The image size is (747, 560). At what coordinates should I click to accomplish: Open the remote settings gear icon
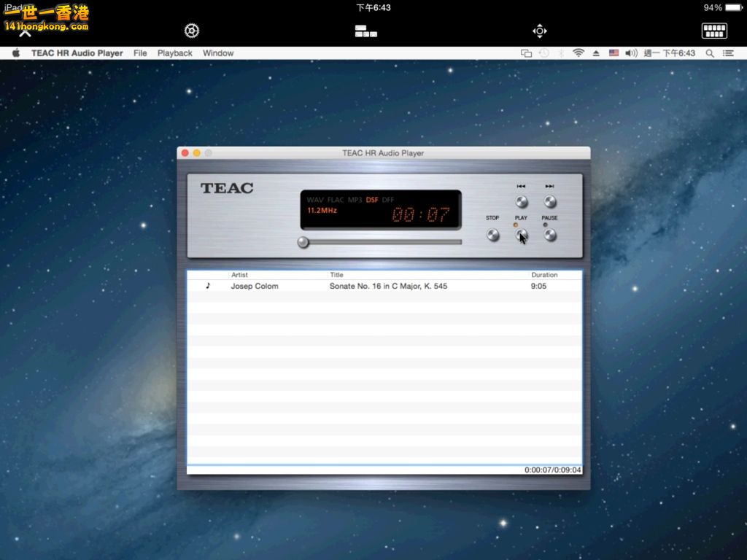pyautogui.click(x=192, y=31)
